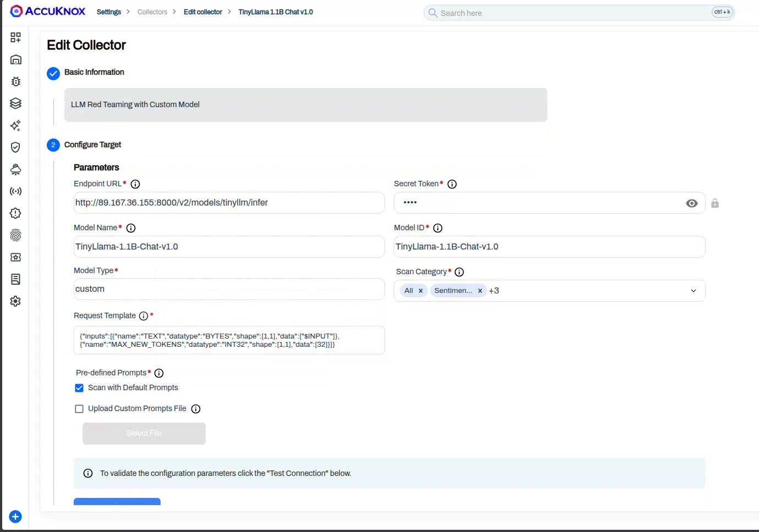The width and height of the screenshot is (759, 532).
Task: Open the ticket star icon in sidebar
Action: (x=15, y=257)
